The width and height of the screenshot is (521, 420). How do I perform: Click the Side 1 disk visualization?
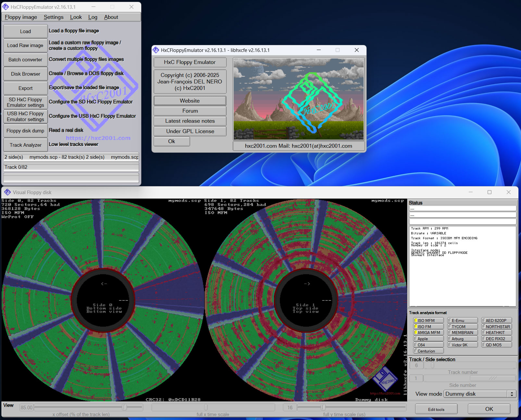306,300
